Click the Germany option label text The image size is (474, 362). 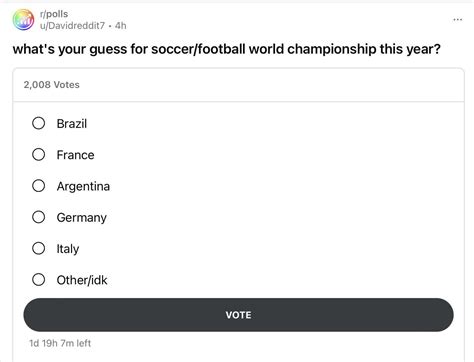(x=82, y=218)
